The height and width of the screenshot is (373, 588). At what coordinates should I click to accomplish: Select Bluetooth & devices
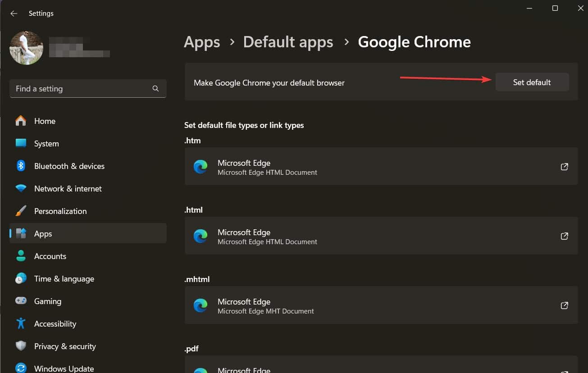click(x=69, y=166)
